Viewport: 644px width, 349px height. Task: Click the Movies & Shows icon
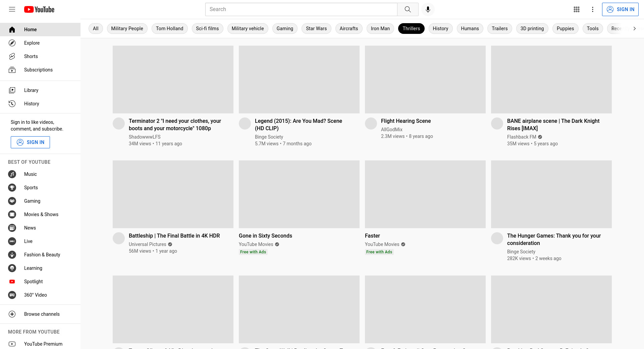(x=12, y=214)
